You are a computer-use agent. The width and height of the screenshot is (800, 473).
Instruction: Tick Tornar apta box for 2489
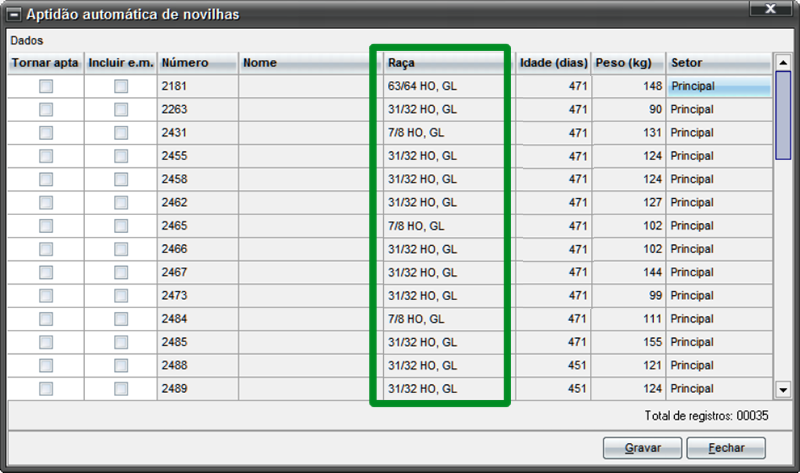46,389
